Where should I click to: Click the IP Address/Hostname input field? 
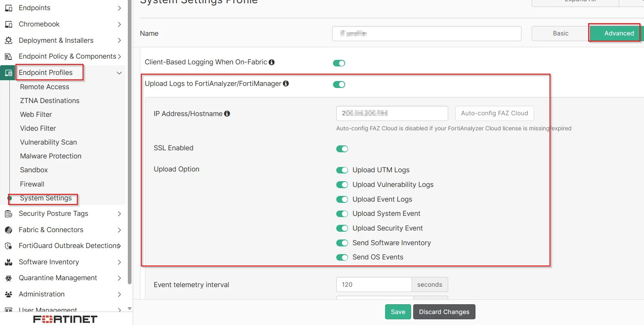(x=392, y=113)
